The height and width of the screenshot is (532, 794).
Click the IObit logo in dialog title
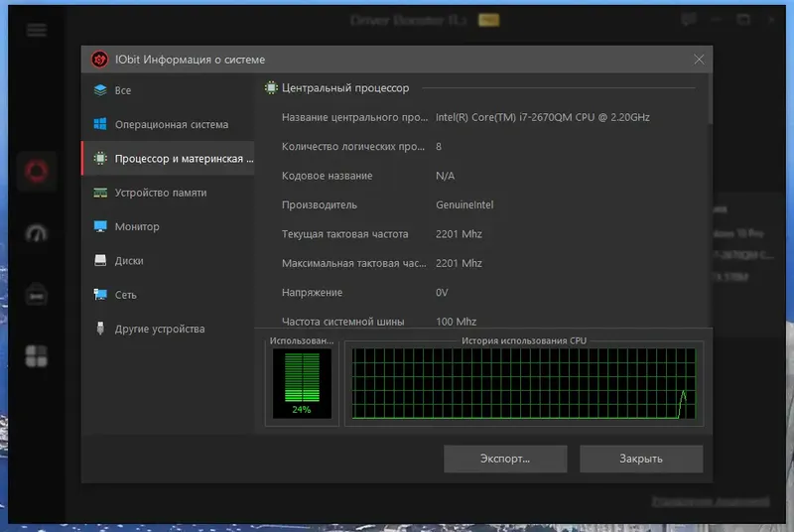pyautogui.click(x=99, y=60)
